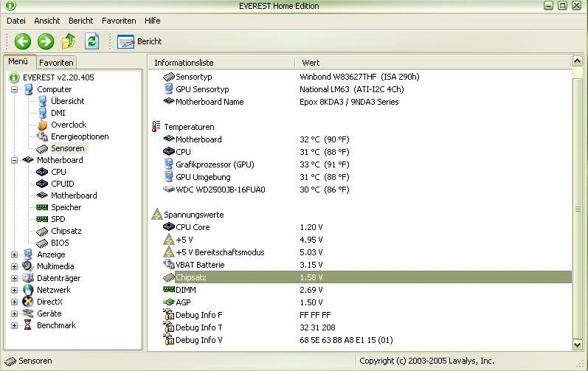588x371 pixels.
Task: Expand the Geräte tree node
Action: coord(14,313)
